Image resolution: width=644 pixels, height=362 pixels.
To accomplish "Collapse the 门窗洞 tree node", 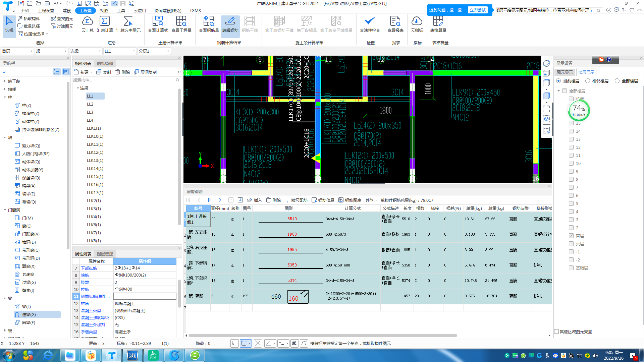I will (5, 210).
